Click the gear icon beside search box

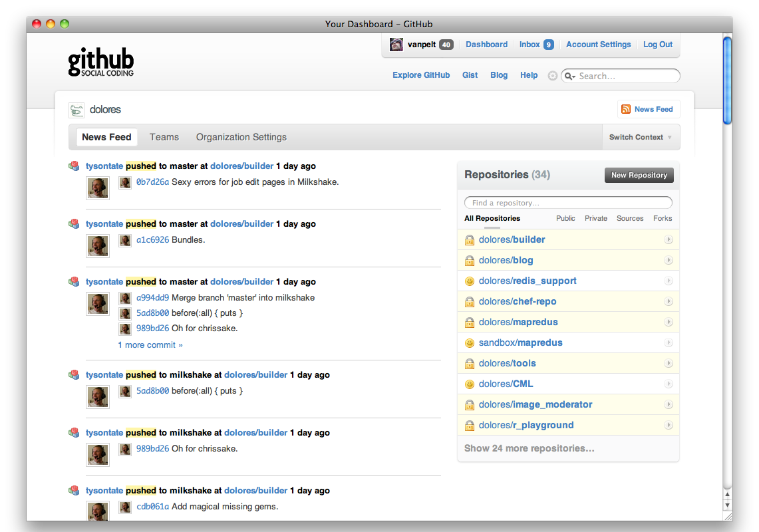(x=552, y=76)
